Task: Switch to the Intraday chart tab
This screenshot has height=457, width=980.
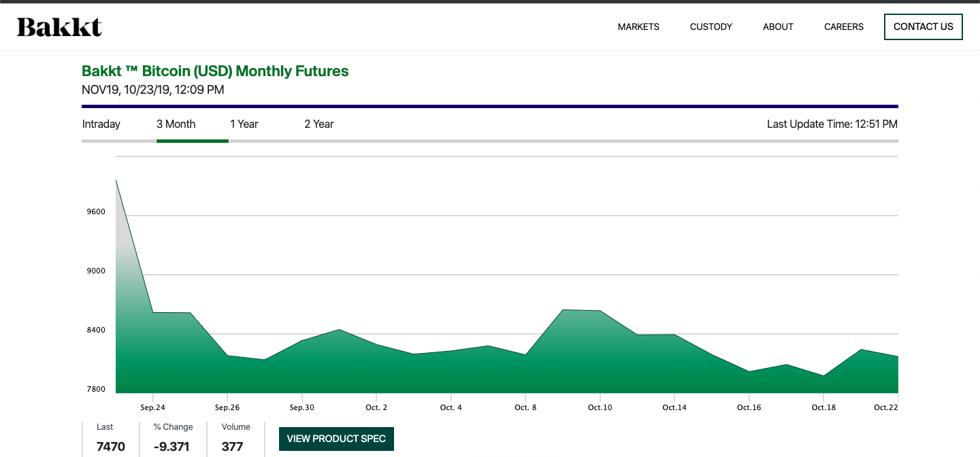Action: 101,124
